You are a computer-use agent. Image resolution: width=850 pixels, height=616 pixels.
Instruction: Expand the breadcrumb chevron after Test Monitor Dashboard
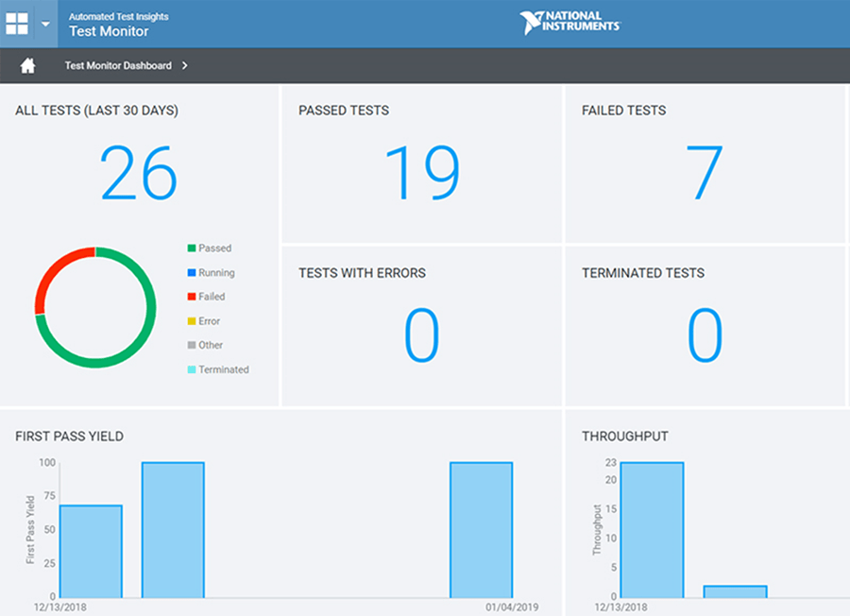click(x=185, y=66)
